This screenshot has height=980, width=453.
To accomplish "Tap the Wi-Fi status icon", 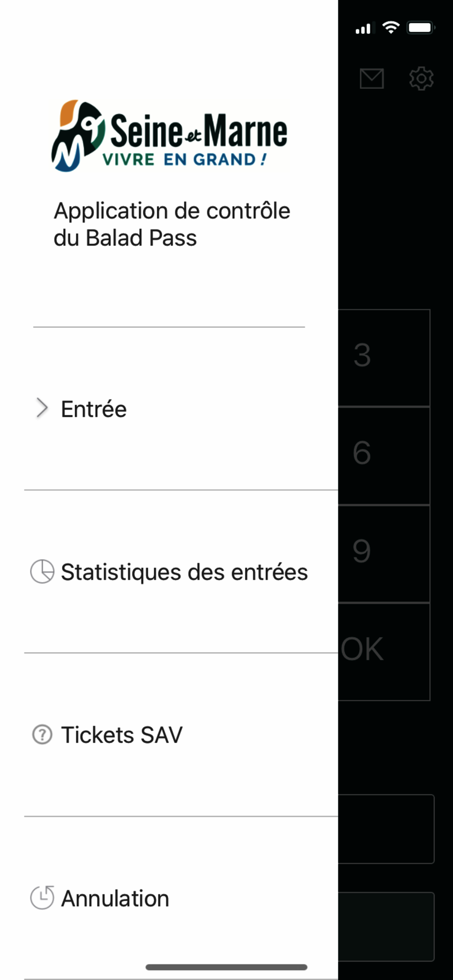I will tap(391, 27).
